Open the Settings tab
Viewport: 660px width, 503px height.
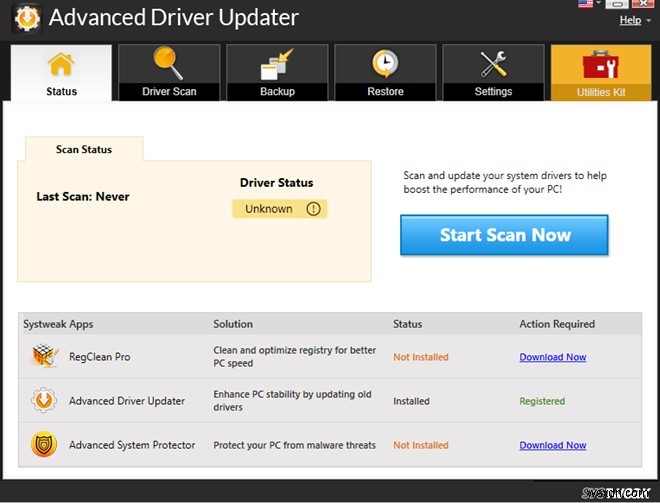pos(493,73)
